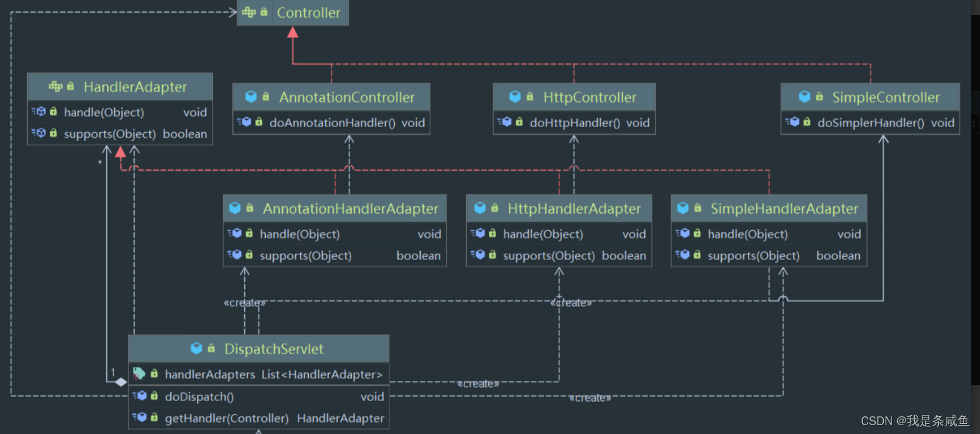Click method icon beside SimpleHandlerAdapter handle(Object)

(x=683, y=234)
